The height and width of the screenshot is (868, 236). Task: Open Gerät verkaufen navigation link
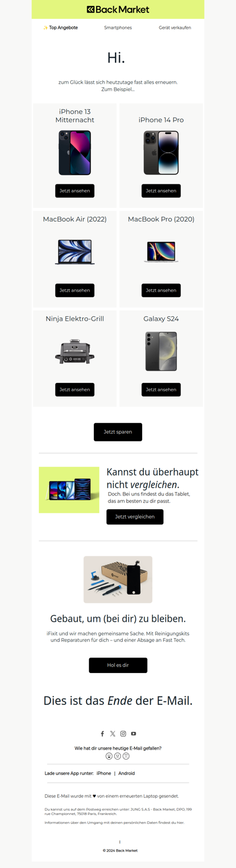pos(175,28)
